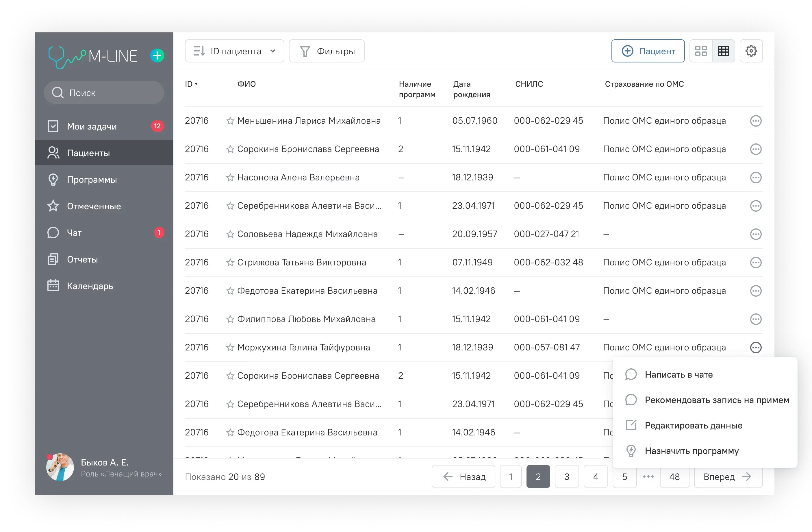Open Чат in sidebar
Screen dimensions: 812x532
click(x=104, y=233)
